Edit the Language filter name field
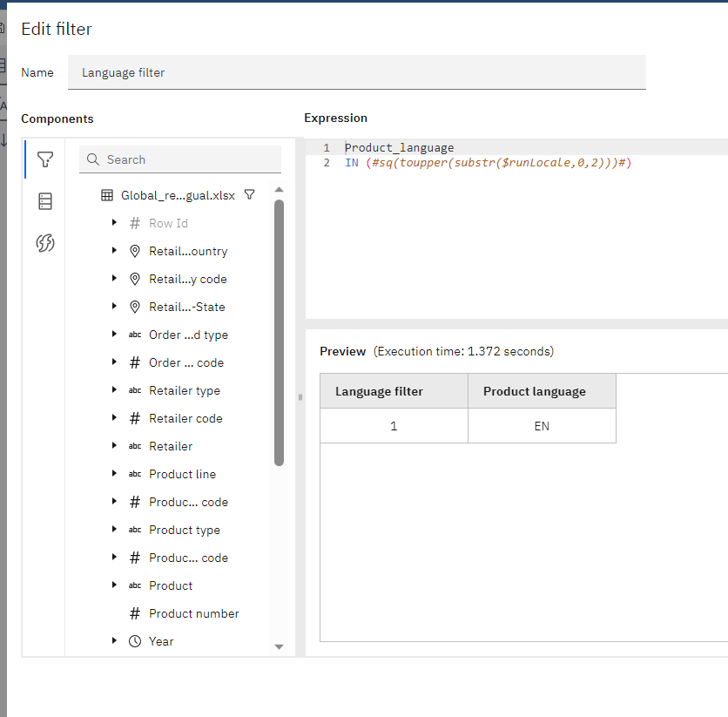This screenshot has height=717, width=728. point(357,72)
